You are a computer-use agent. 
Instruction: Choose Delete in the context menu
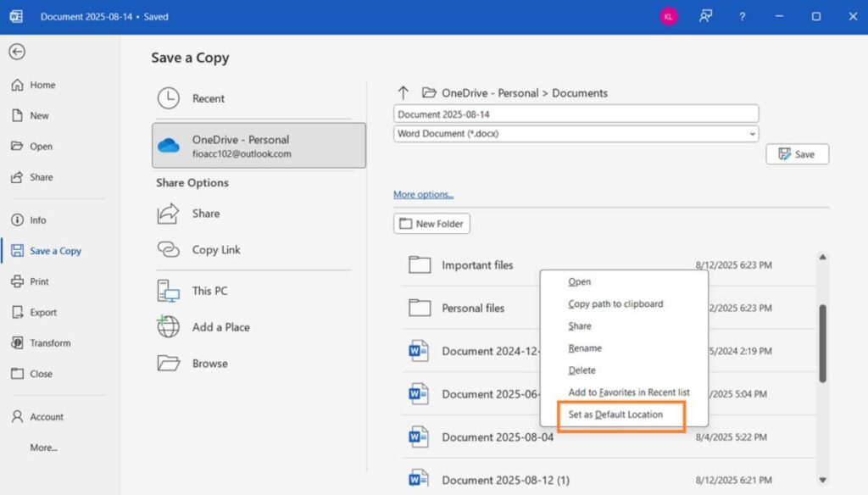coord(624,370)
